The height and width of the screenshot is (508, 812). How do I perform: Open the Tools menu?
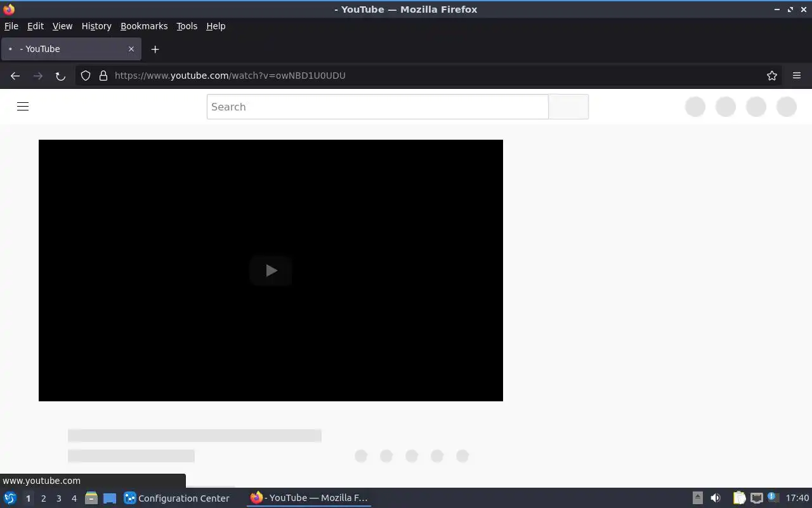(x=187, y=26)
